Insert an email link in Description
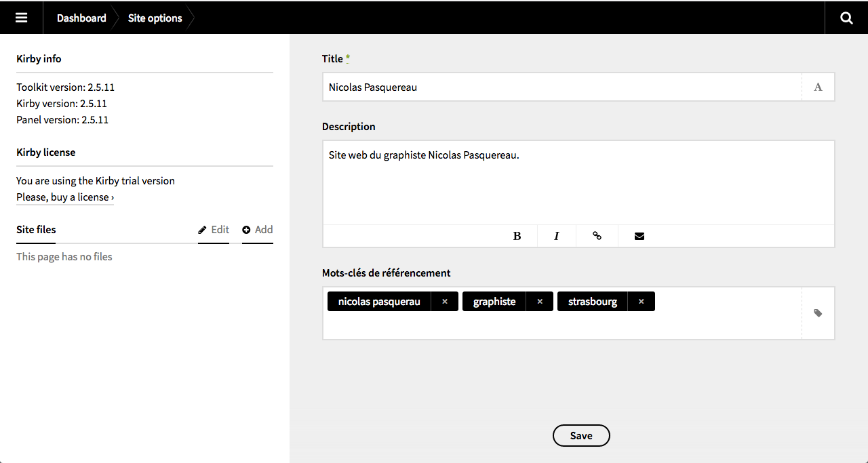The width and height of the screenshot is (868, 463). 639,236
